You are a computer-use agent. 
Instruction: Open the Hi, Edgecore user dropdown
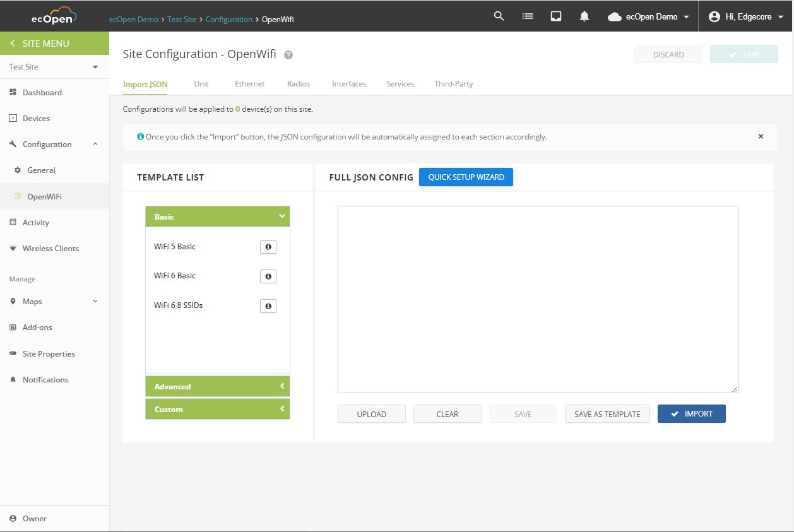point(746,17)
